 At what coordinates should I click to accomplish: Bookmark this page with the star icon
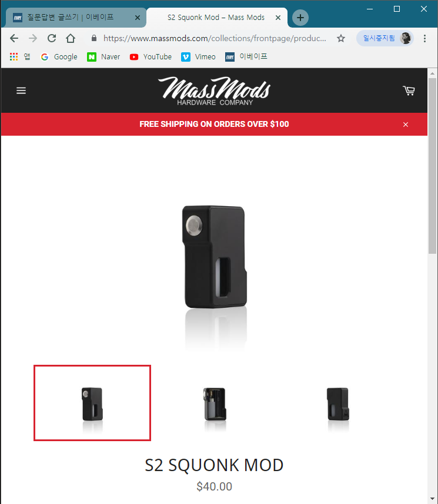click(x=341, y=39)
